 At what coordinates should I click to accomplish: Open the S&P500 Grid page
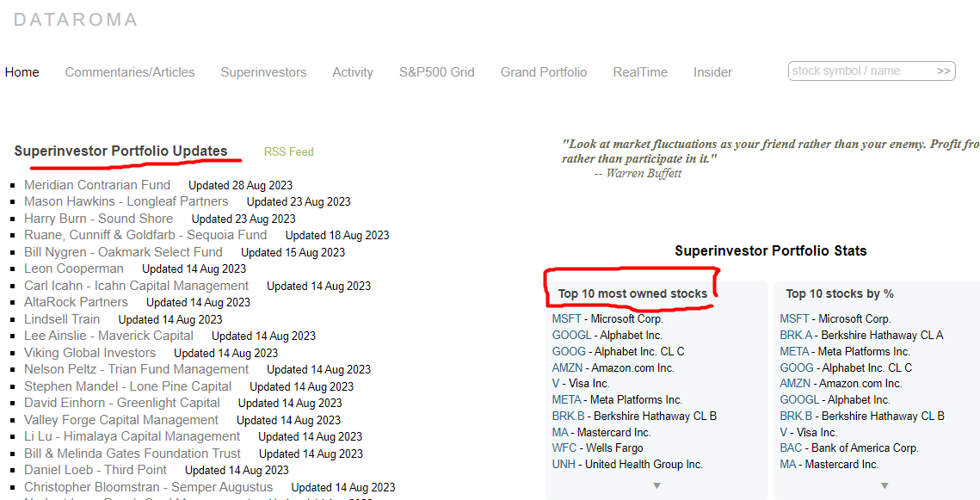pos(437,72)
